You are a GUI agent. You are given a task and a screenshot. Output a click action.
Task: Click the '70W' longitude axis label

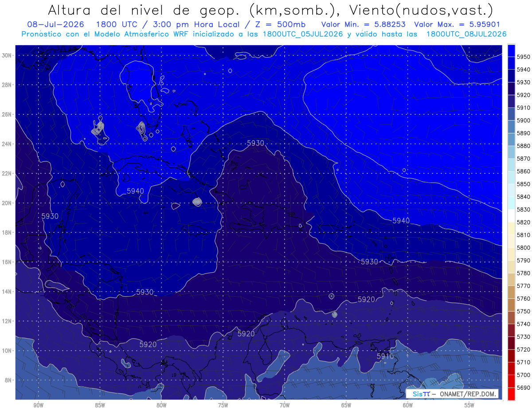click(285, 405)
